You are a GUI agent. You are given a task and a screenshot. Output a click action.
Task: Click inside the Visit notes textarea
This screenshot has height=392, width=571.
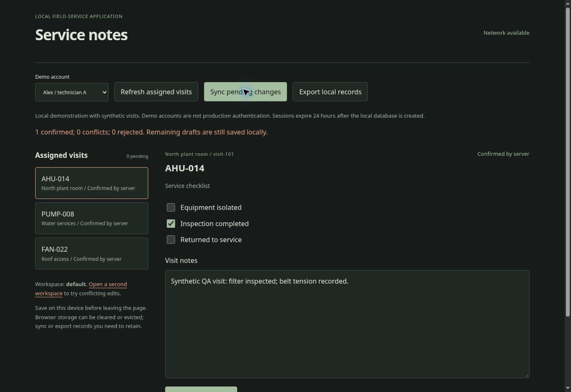coord(347,324)
